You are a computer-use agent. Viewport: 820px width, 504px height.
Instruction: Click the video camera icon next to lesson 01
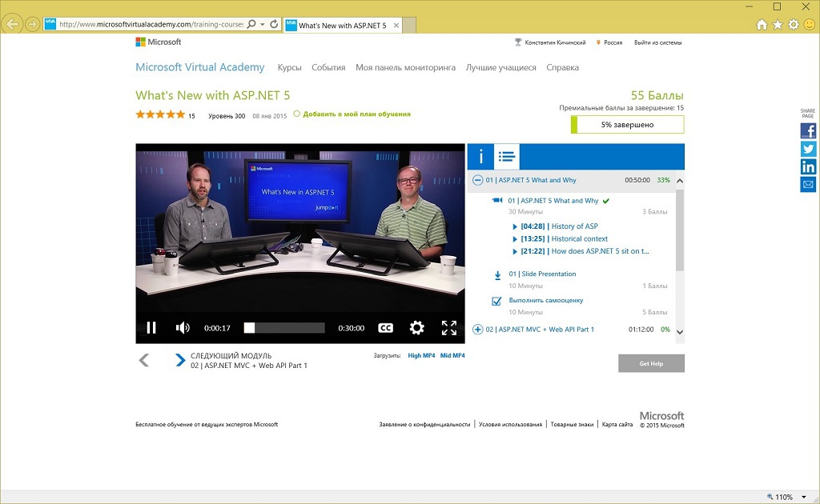tap(497, 201)
